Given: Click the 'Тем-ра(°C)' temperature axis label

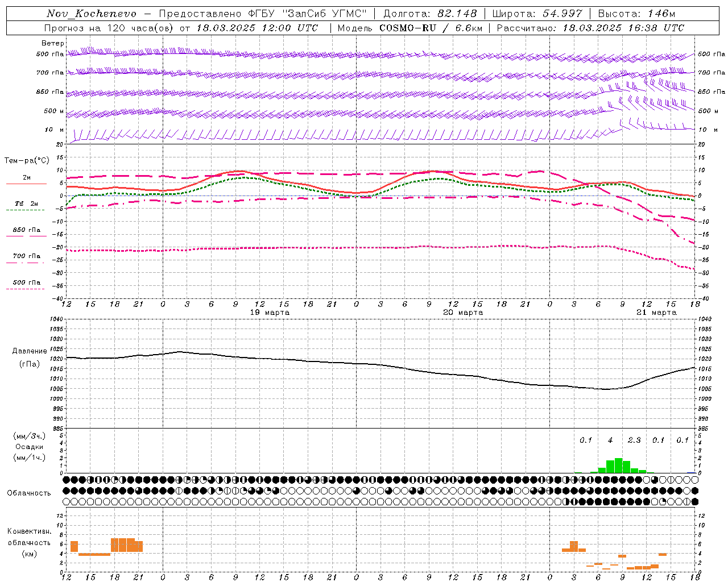Looking at the screenshot, I should coord(27,161).
